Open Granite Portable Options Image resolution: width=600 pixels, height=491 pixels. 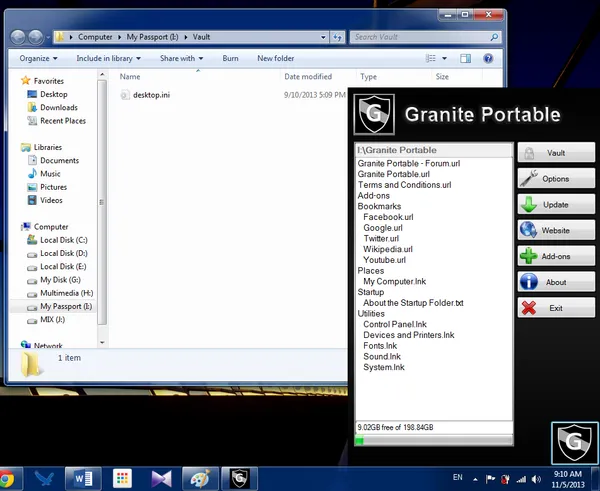pyautogui.click(x=556, y=179)
